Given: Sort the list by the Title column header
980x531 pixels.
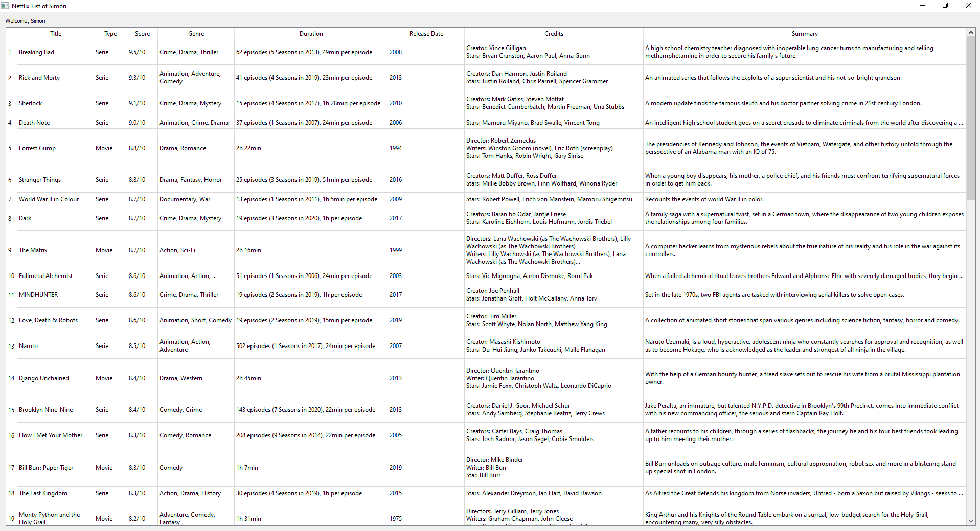Looking at the screenshot, I should 55,33.
